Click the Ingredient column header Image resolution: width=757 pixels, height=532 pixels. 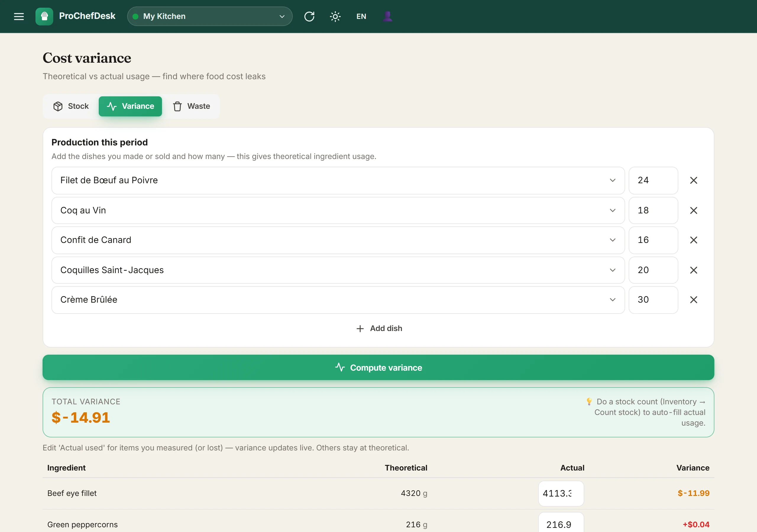66,468
